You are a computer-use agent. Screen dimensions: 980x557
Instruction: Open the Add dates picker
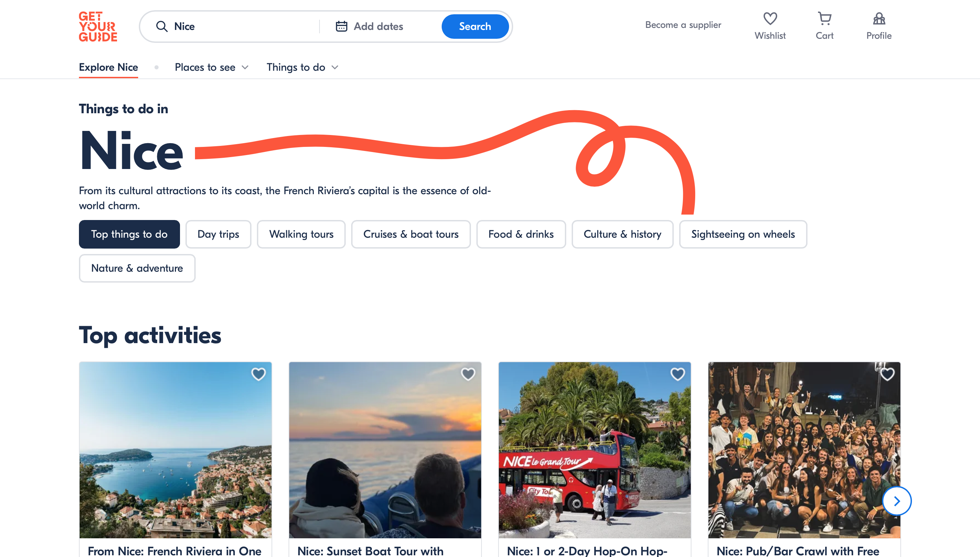[x=378, y=27]
